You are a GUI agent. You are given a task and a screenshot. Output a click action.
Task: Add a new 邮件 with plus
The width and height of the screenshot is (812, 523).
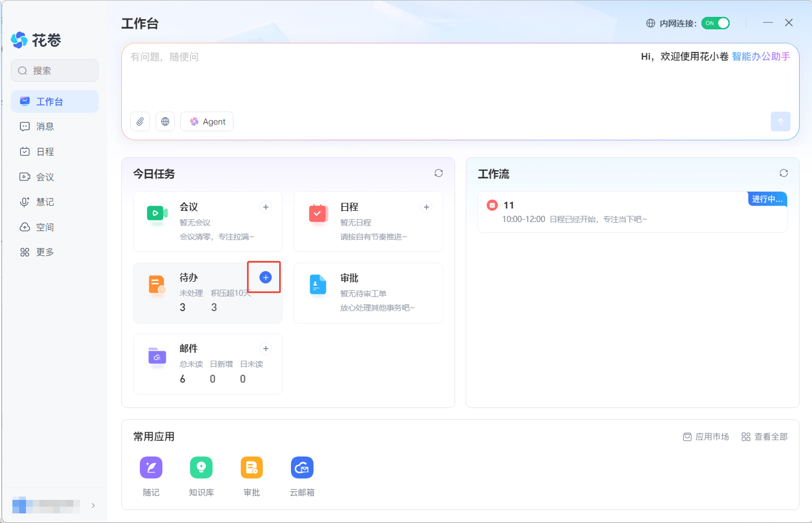[x=266, y=349]
